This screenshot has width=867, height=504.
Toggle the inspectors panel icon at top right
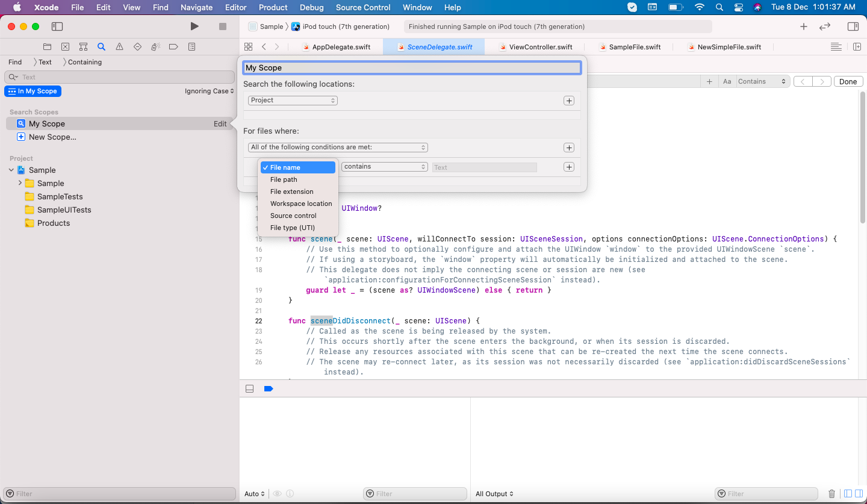point(853,26)
